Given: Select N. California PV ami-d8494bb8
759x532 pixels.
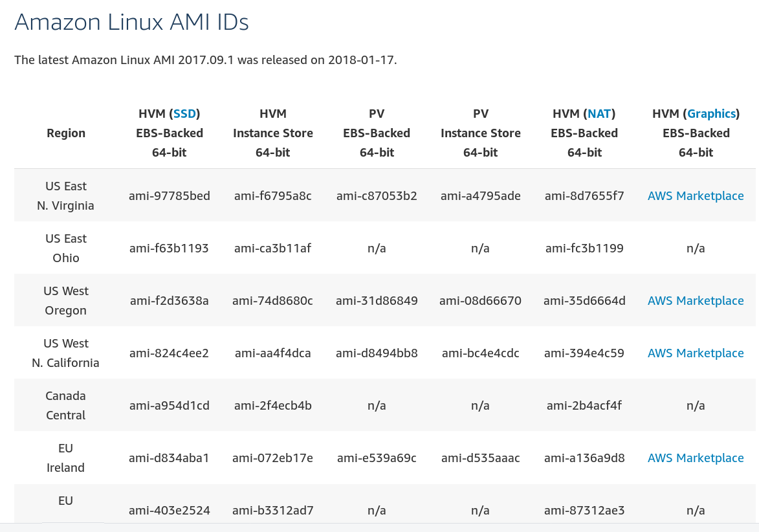Looking at the screenshot, I should click(x=377, y=353).
